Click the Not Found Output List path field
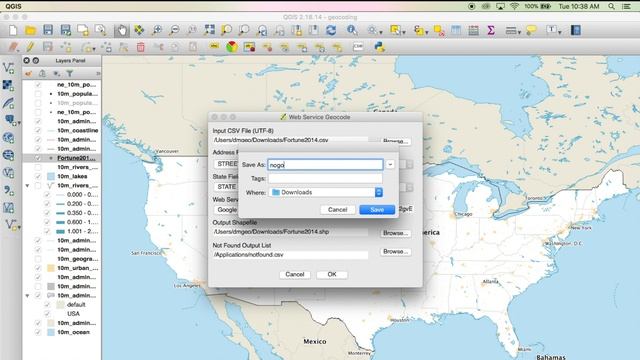 click(290, 255)
